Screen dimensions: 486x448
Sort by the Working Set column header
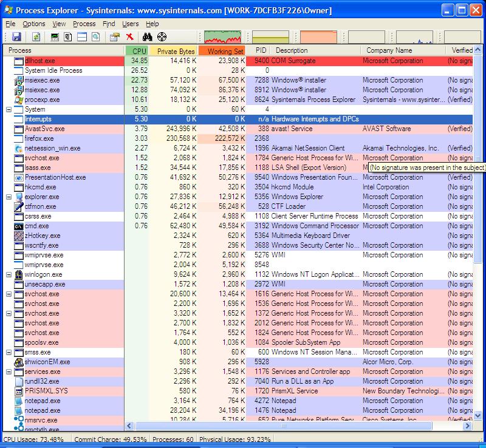tap(222, 51)
